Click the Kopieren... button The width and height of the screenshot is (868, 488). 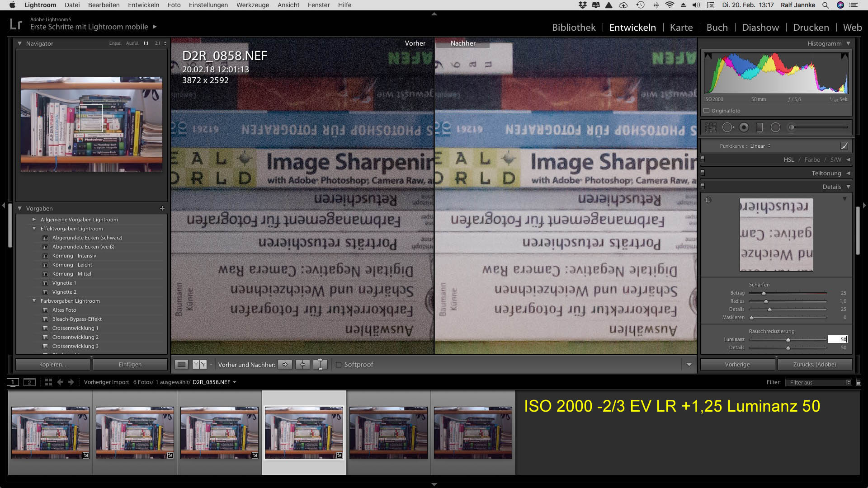pos(52,365)
